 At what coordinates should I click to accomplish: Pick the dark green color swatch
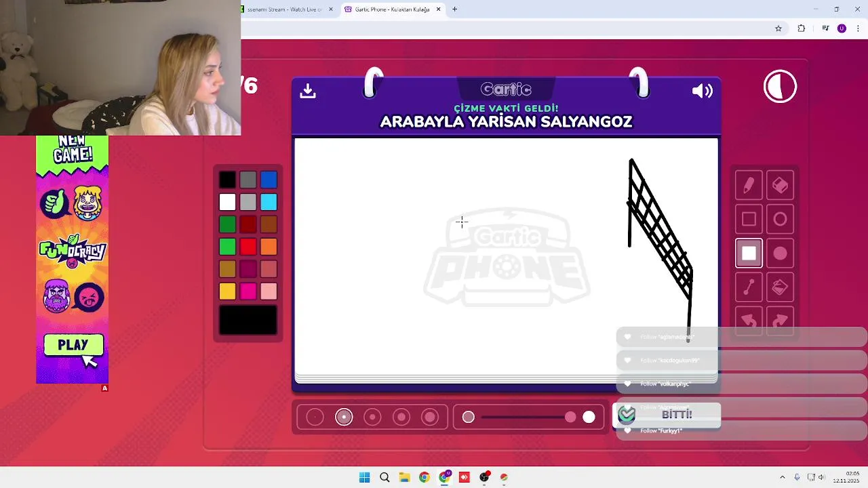tap(227, 224)
